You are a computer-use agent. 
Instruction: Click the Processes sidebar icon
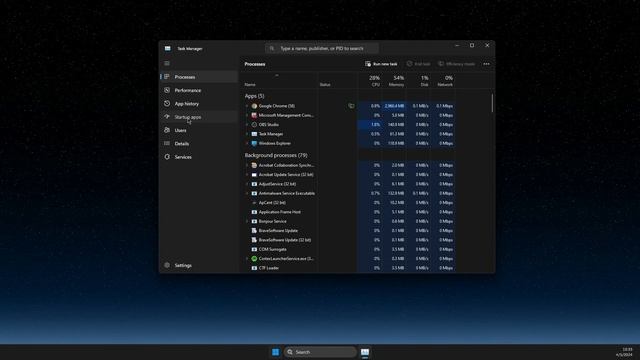point(167,77)
